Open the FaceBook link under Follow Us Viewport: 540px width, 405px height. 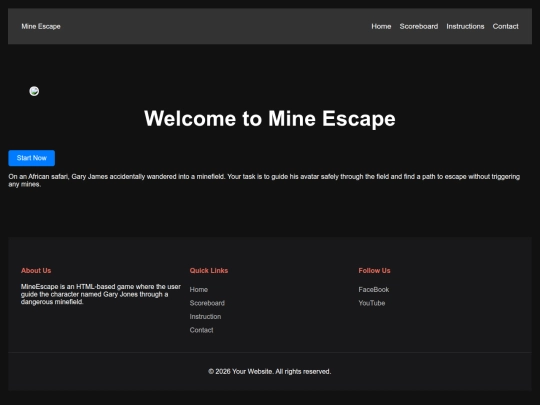point(374,290)
